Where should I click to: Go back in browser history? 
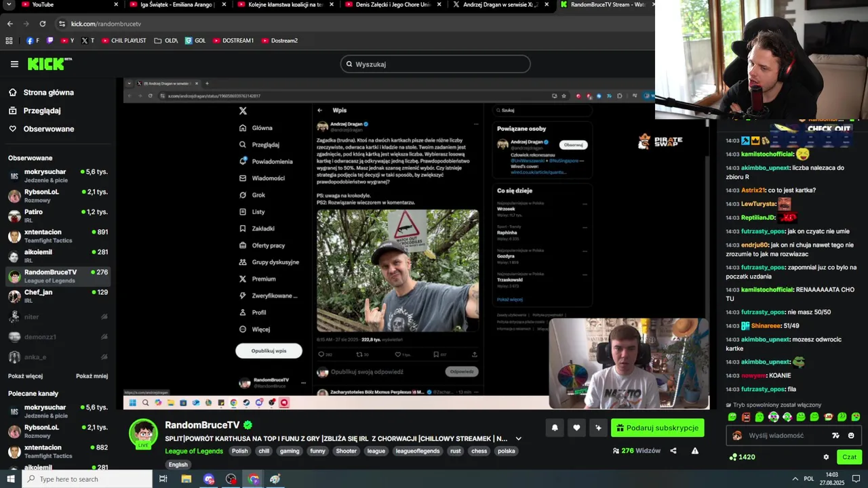(x=9, y=24)
